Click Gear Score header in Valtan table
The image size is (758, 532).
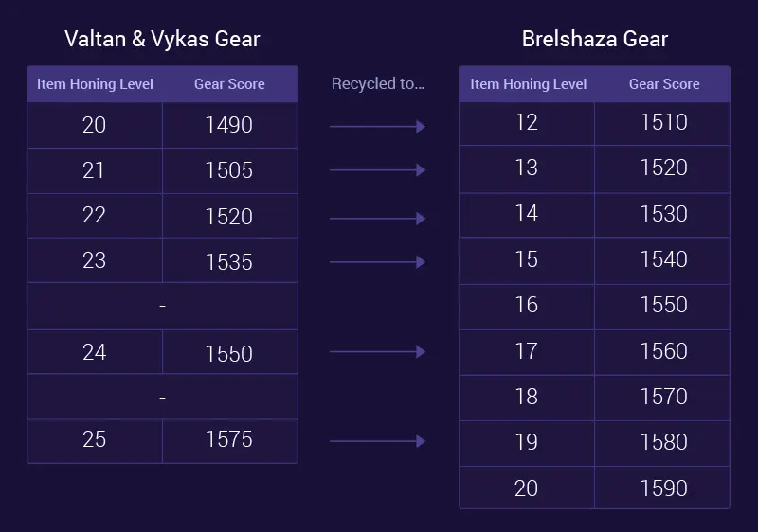pos(229,84)
